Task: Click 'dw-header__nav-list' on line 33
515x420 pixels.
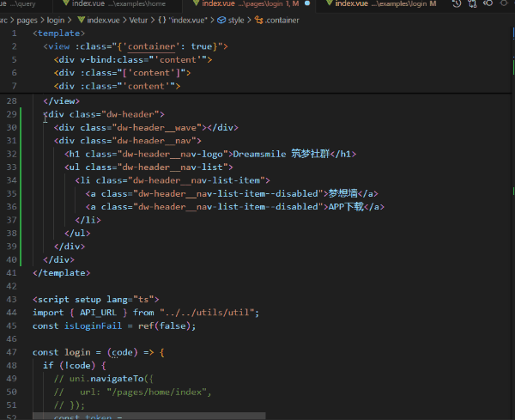Action: coord(173,167)
